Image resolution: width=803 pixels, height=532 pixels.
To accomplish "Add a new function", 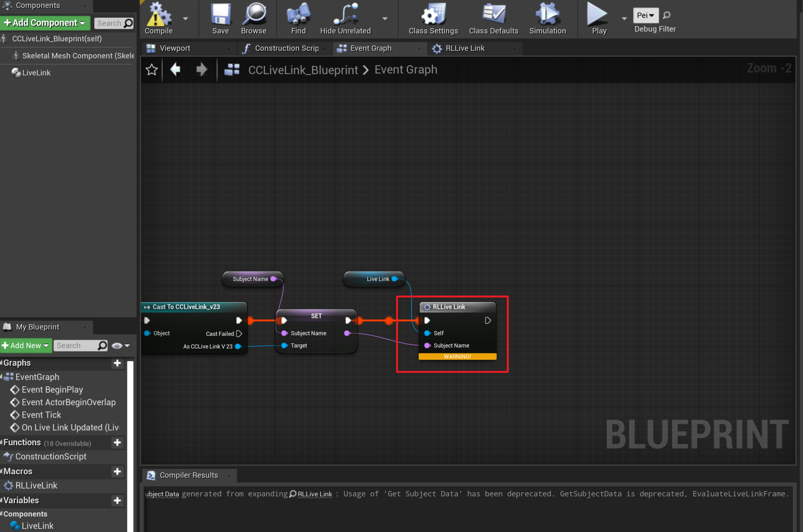I will tap(117, 442).
